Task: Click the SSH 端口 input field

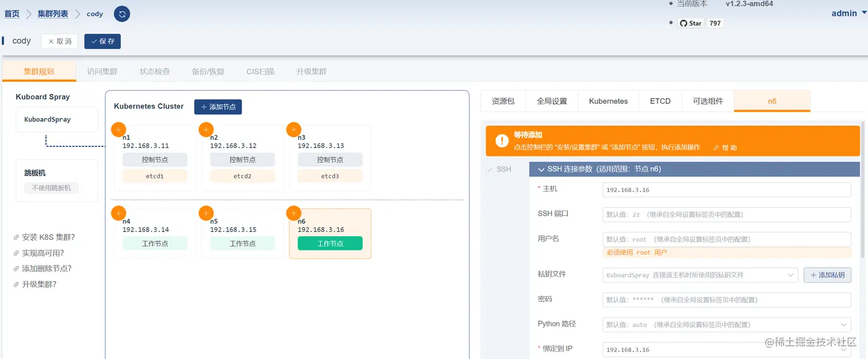Action: [x=727, y=214]
